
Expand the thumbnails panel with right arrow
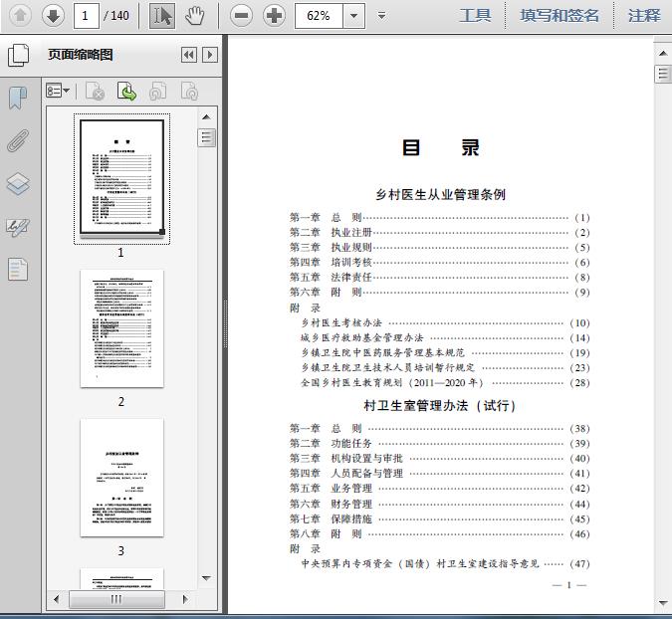210,55
